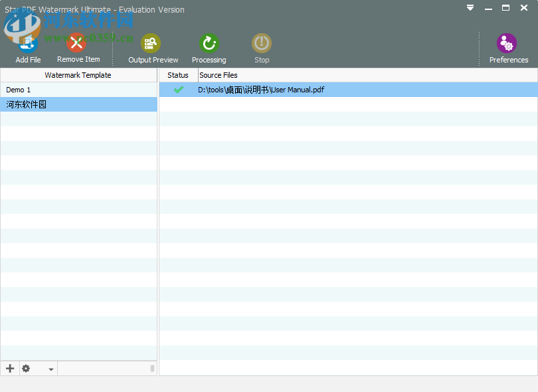
Task: Maximize the Star PDF Watermark window
Action: pyautogui.click(x=505, y=8)
